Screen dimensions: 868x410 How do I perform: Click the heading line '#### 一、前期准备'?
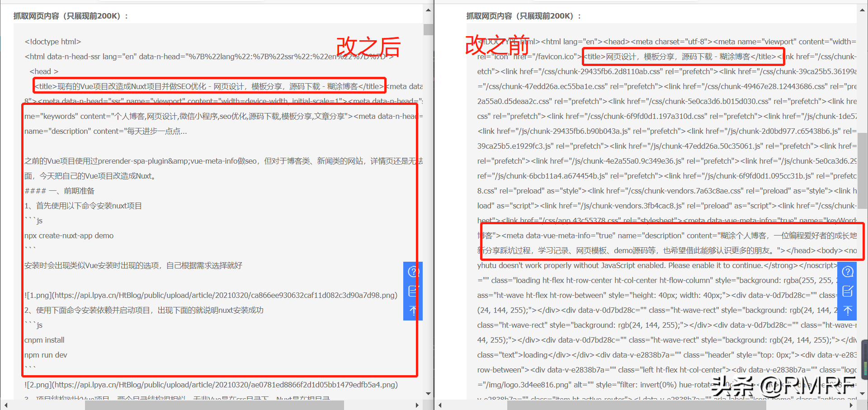tap(59, 191)
